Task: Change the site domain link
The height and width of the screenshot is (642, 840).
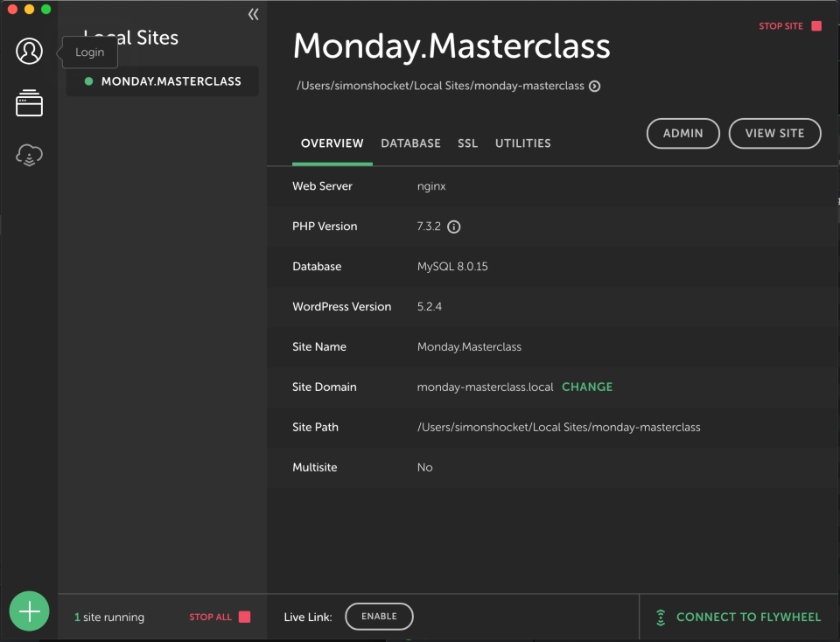Action: click(x=586, y=387)
